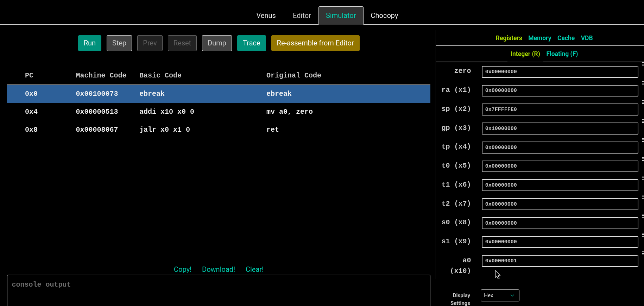This screenshot has height=306, width=644.
Task: Select the Simulator tab
Action: [x=341, y=15]
